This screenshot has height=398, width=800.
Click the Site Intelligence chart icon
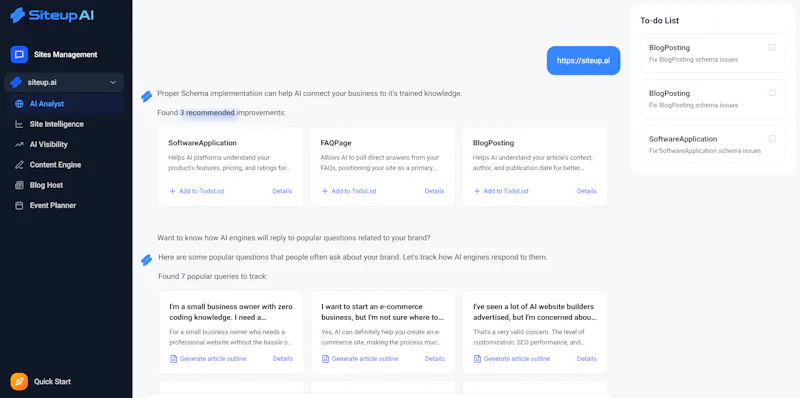pyautogui.click(x=19, y=124)
